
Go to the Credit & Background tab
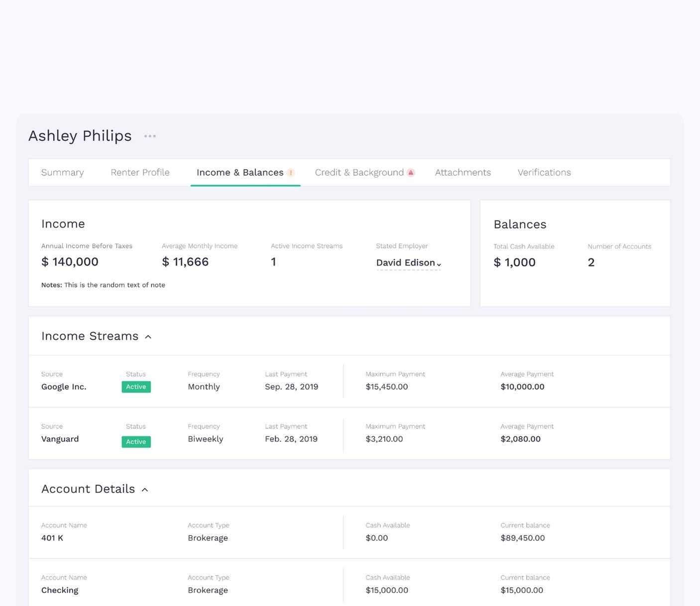click(x=359, y=173)
